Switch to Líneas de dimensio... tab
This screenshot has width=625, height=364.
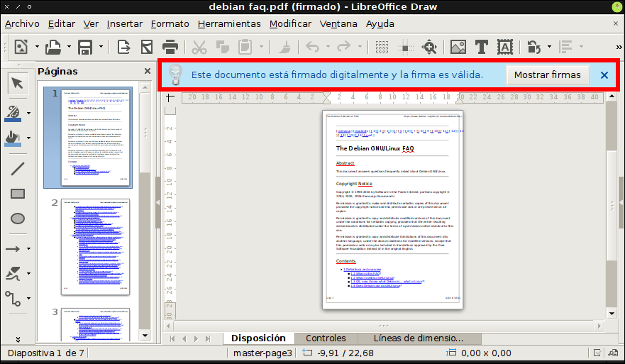click(x=419, y=338)
